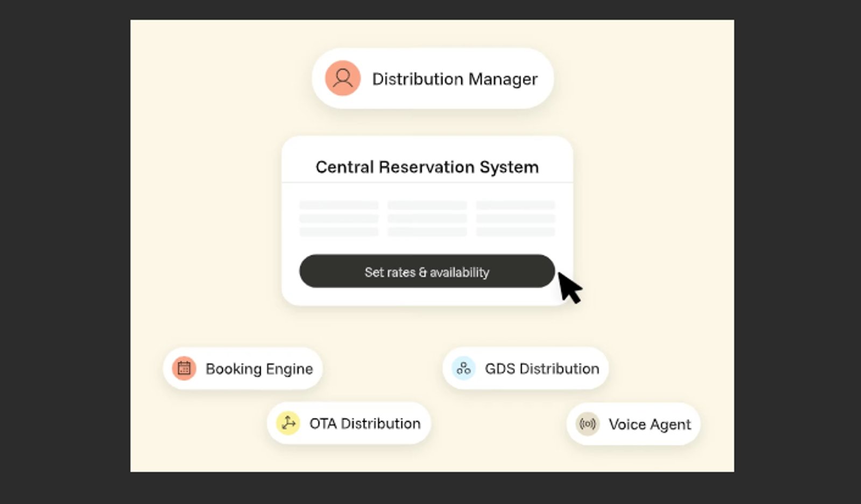Click the Distribution Manager user avatar icon
This screenshot has width=861, height=504.
coord(343,79)
